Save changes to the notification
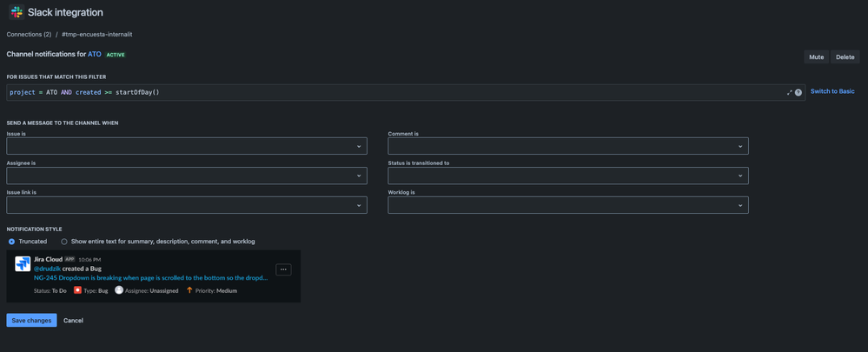The width and height of the screenshot is (868, 352). (x=31, y=321)
